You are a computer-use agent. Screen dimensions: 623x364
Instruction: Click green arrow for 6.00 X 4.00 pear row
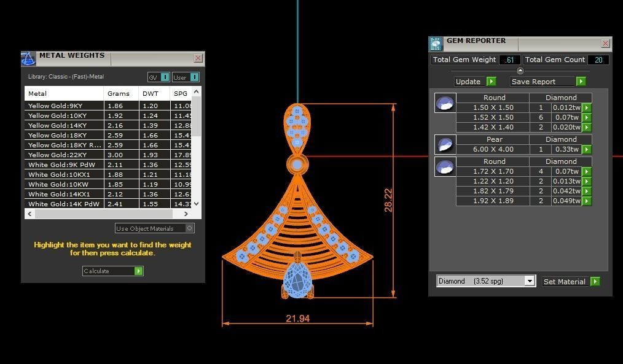coord(587,150)
